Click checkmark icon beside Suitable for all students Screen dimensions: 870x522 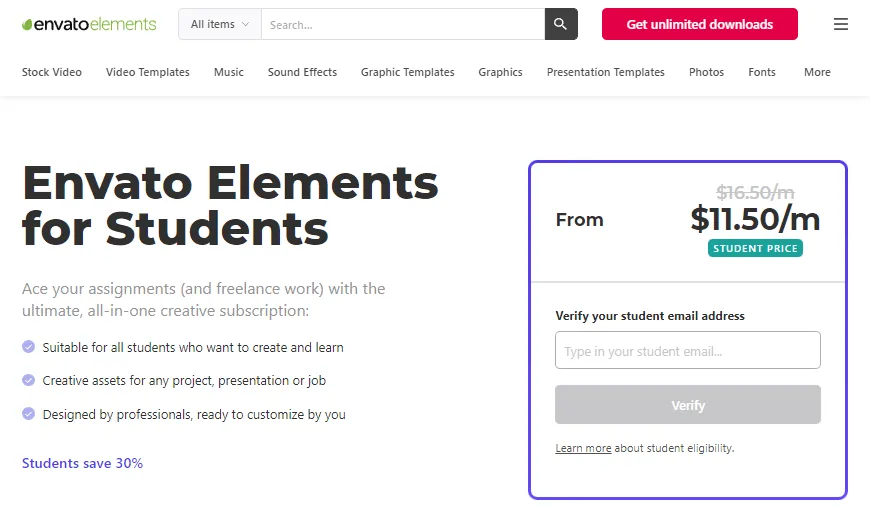28,347
